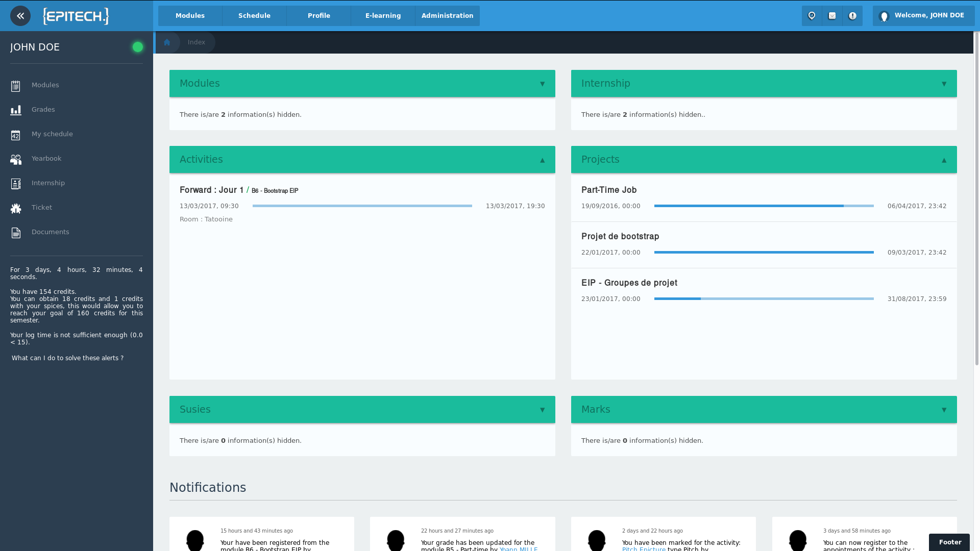Click 'What can I do to solve these alerts ?'
Screen dimensions: 980x551
point(67,358)
